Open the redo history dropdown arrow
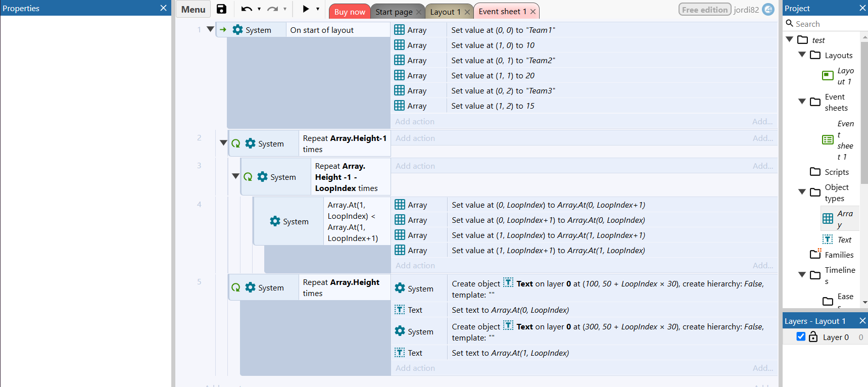Image resolution: width=868 pixels, height=387 pixels. click(x=285, y=9)
